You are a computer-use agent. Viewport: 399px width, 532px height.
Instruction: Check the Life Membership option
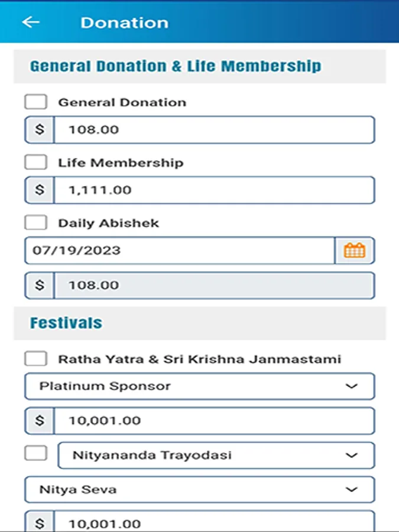(36, 163)
